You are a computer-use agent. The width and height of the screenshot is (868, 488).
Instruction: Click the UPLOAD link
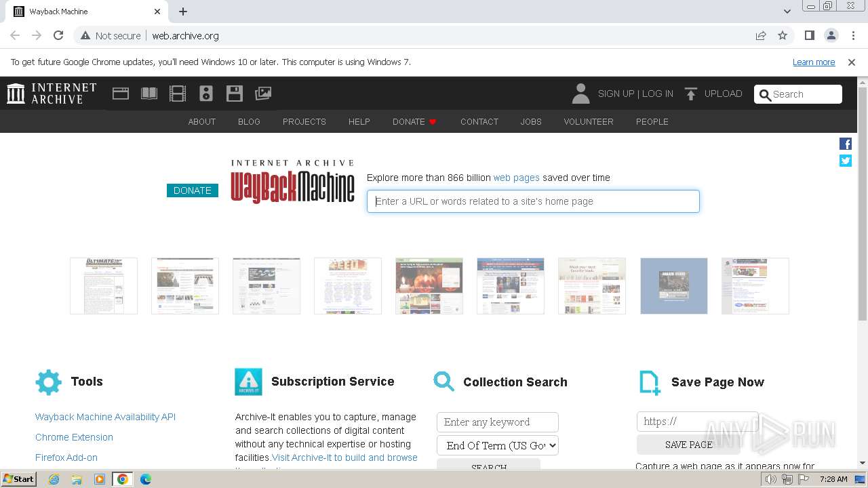pos(724,94)
